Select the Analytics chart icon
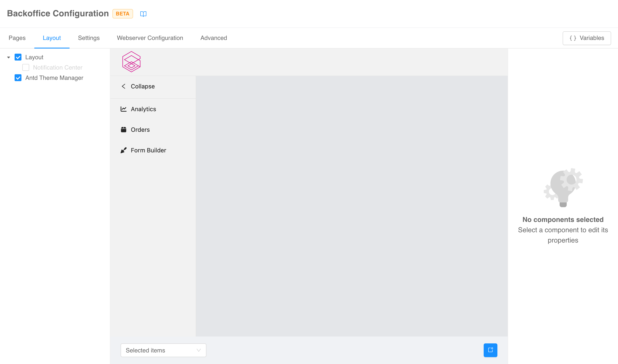Image resolution: width=618 pixels, height=364 pixels. [124, 109]
